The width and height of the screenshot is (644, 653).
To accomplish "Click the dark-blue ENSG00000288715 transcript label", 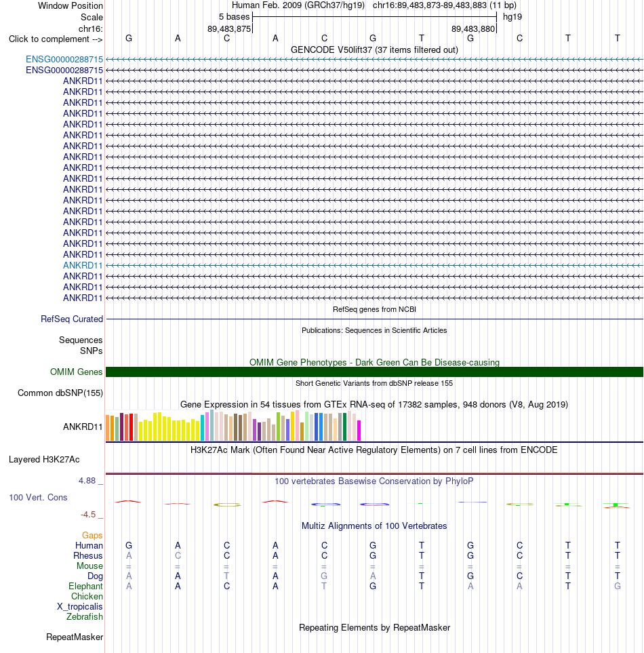I will [64, 71].
